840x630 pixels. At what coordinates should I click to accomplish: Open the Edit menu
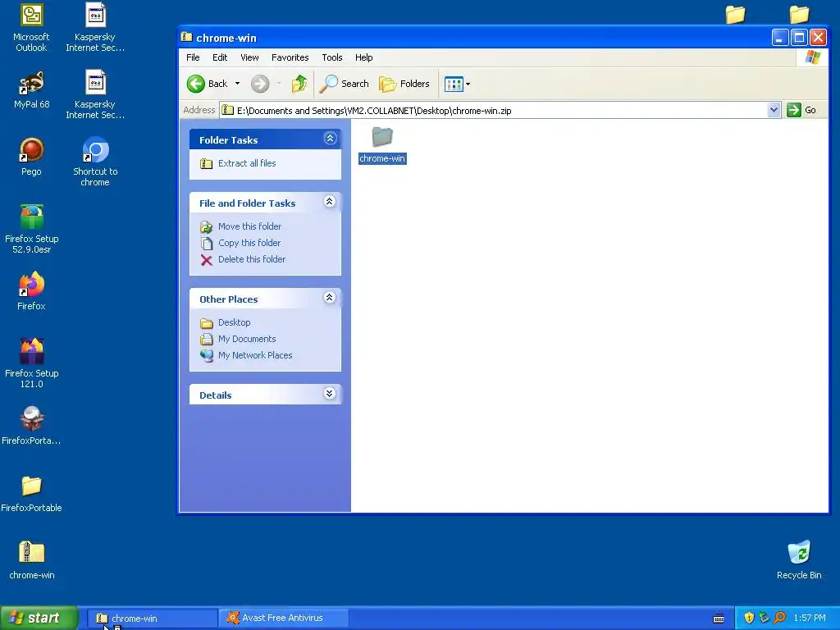pyautogui.click(x=220, y=57)
